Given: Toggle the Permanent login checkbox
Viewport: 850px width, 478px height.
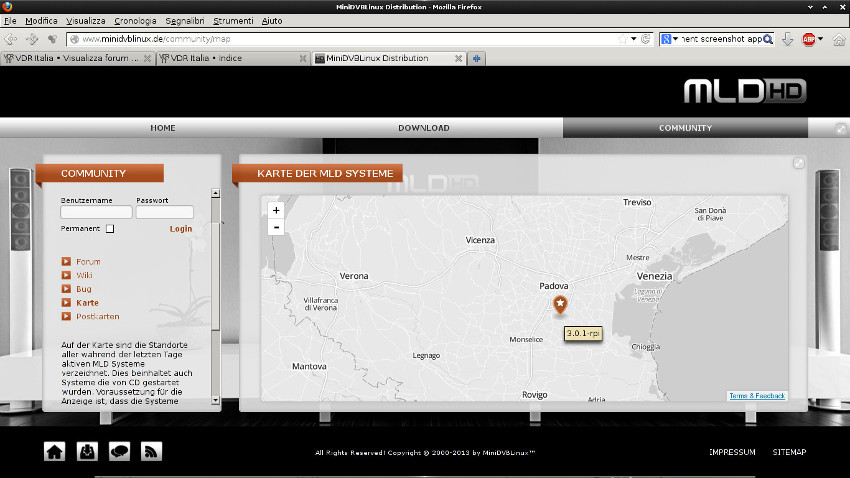Looking at the screenshot, I should (x=110, y=229).
